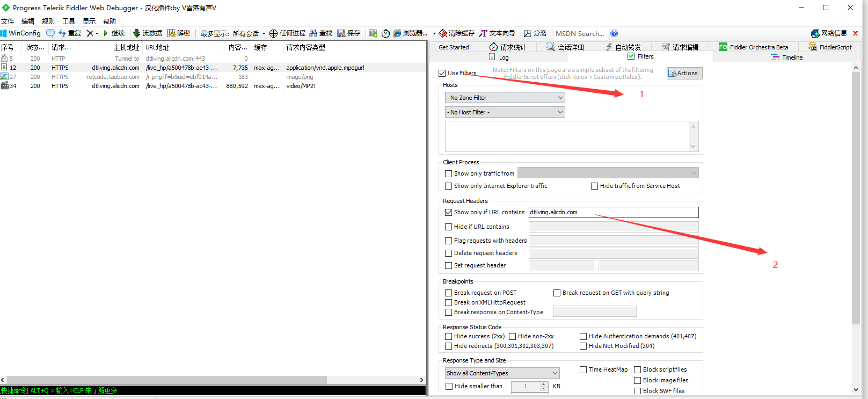Click the 流数据 stream toolbar button
868x399 pixels.
coord(148,33)
